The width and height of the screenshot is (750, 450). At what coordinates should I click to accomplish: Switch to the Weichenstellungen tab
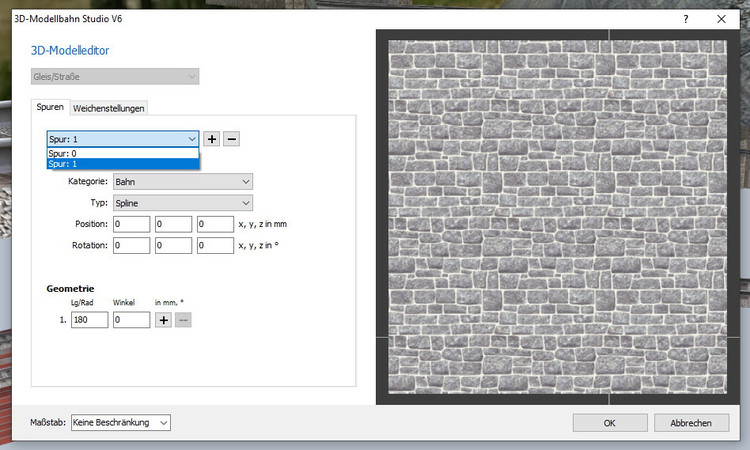109,109
